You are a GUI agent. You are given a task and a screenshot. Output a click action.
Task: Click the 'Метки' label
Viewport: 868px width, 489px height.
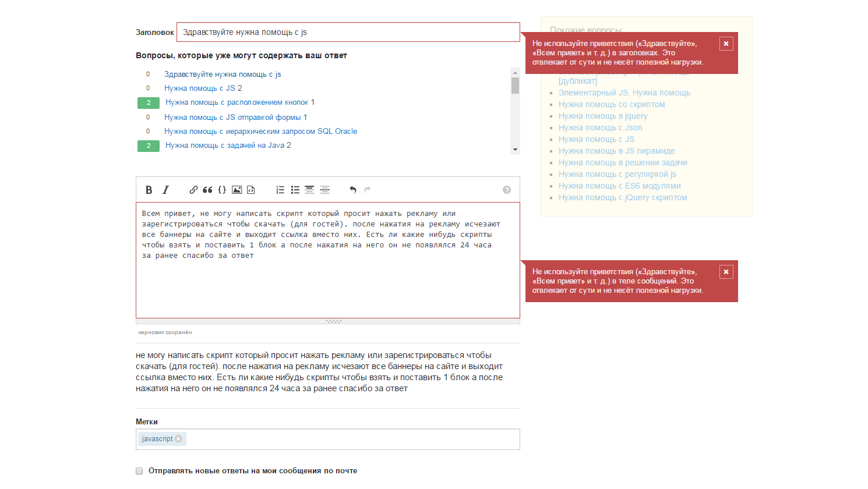click(x=147, y=422)
